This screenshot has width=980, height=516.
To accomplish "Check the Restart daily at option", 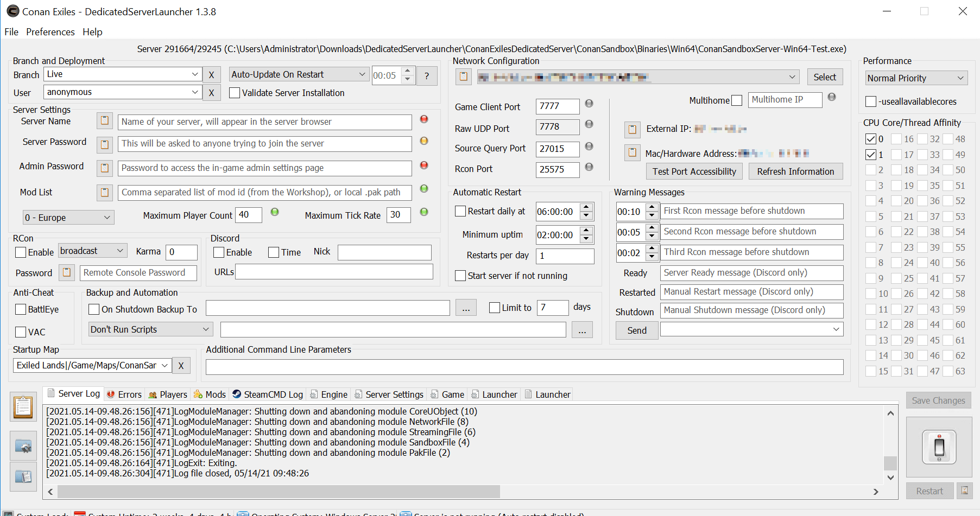I will pos(460,211).
